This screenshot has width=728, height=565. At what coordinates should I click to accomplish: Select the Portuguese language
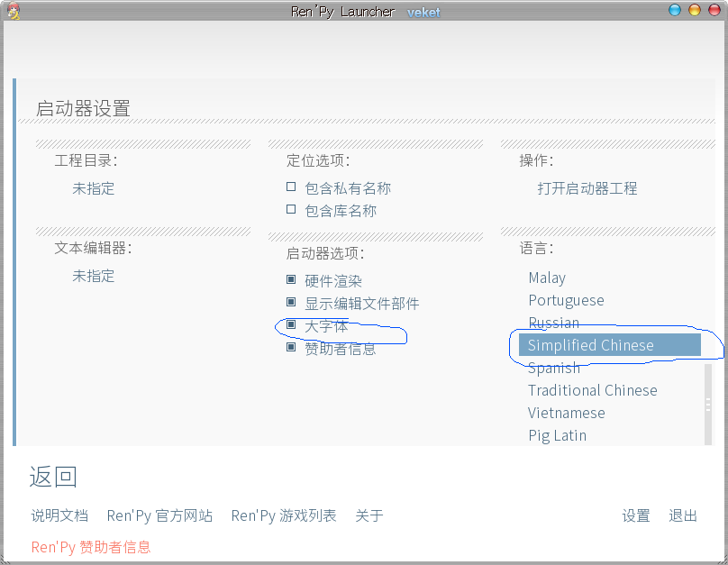pyautogui.click(x=567, y=300)
